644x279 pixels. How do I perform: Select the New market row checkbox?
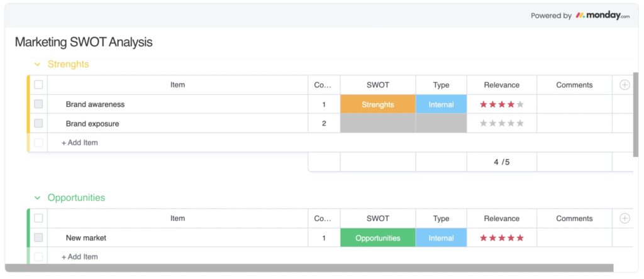(x=38, y=238)
